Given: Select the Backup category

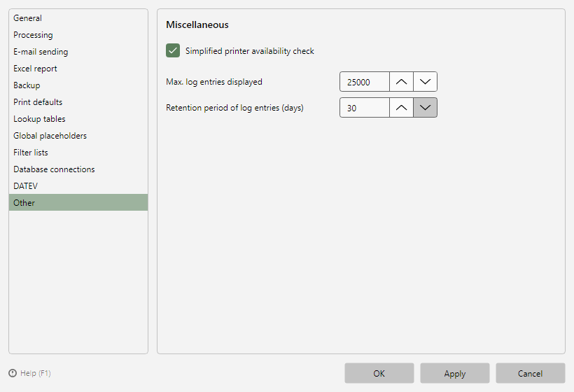Looking at the screenshot, I should click(x=78, y=85).
